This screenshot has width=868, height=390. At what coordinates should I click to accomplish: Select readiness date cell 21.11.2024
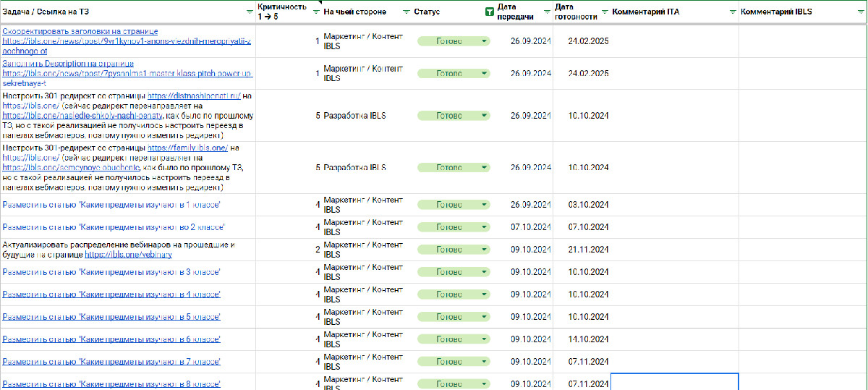click(588, 250)
